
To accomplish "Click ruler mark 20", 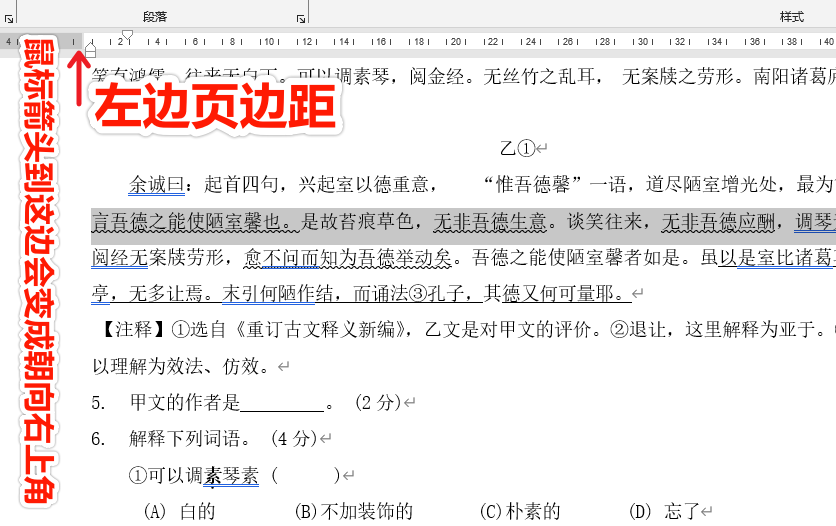I will point(456,42).
